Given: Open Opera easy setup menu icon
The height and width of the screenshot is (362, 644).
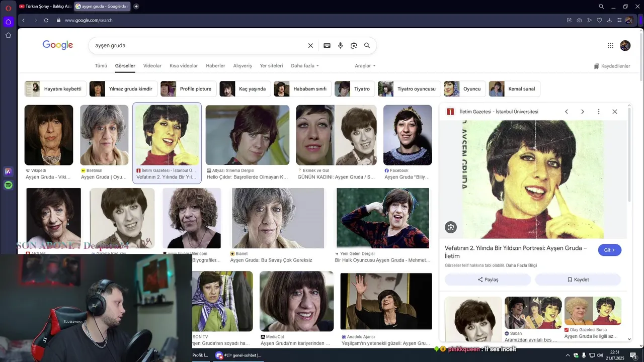Looking at the screenshot, I should click(619, 20).
